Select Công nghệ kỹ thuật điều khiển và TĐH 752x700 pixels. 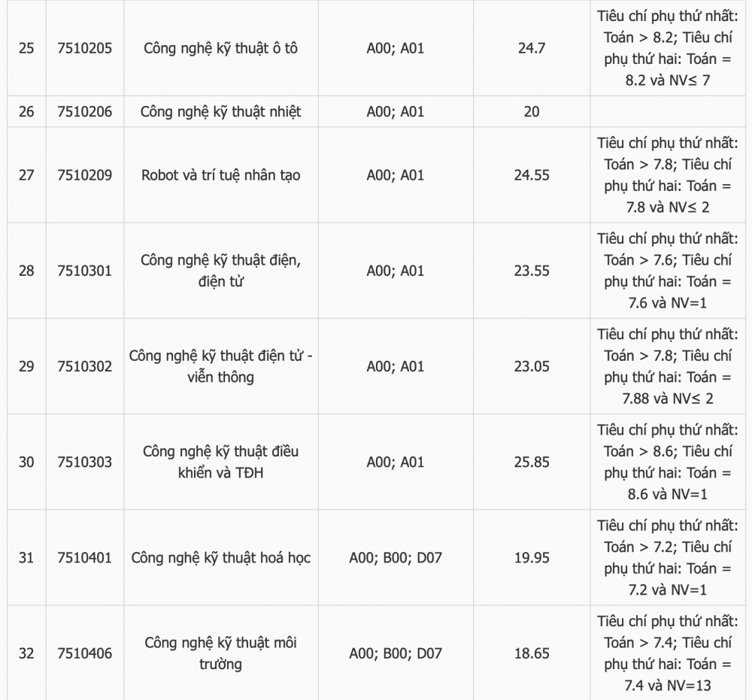point(220,462)
